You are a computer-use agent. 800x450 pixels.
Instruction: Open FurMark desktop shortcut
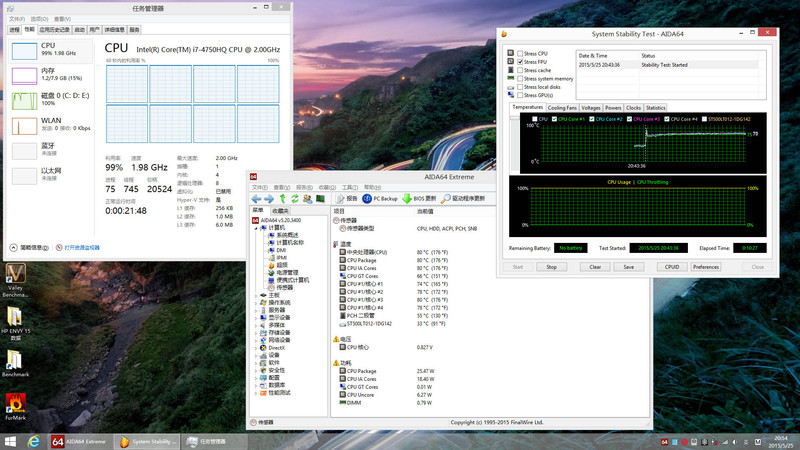click(x=15, y=403)
